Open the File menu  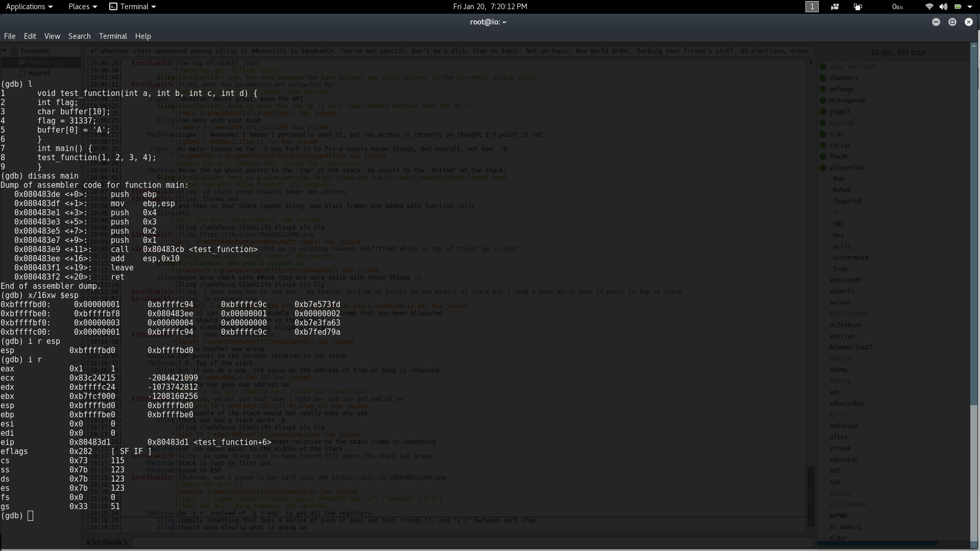tap(10, 36)
